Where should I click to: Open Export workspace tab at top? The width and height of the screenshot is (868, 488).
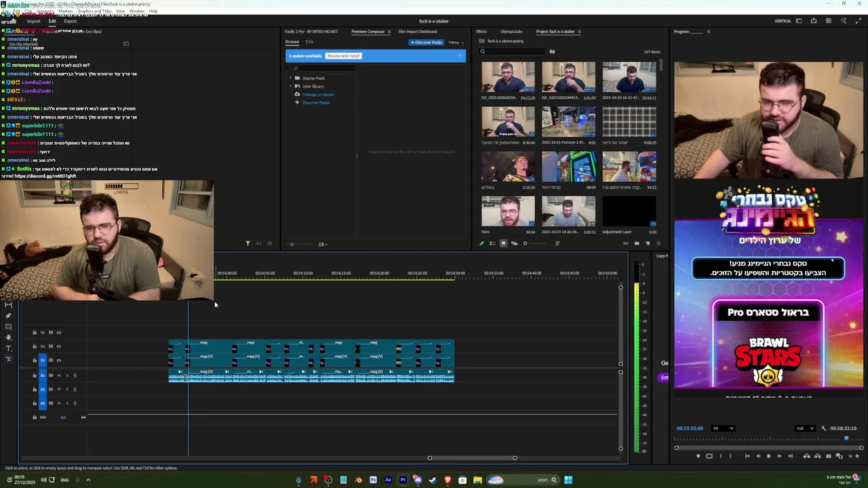point(70,21)
